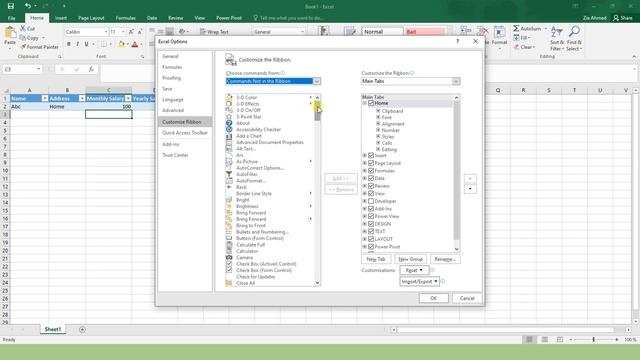Viewport: 640px width, 360px height.
Task: Click zoom out minus button
Action: pos(571,340)
